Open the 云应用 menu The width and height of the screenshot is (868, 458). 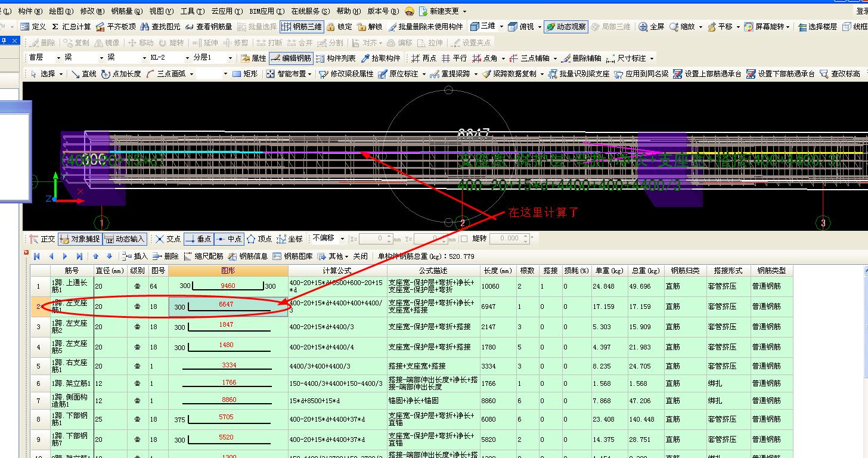coord(227,11)
